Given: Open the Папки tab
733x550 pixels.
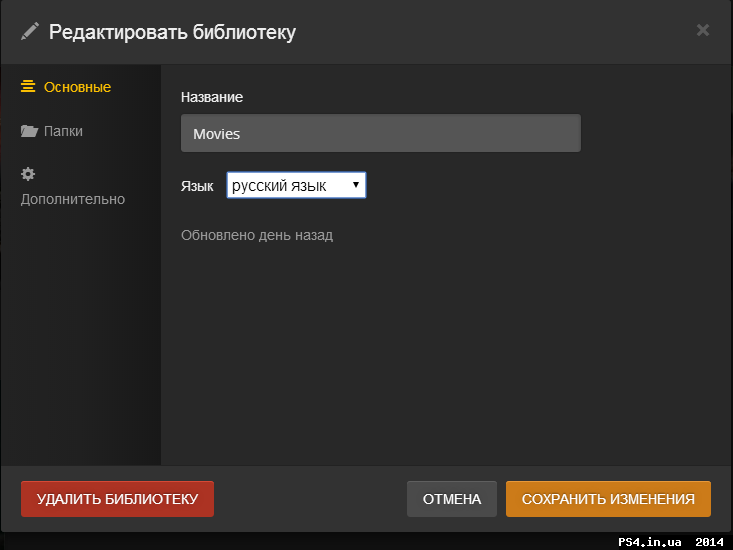Looking at the screenshot, I should 63,131.
